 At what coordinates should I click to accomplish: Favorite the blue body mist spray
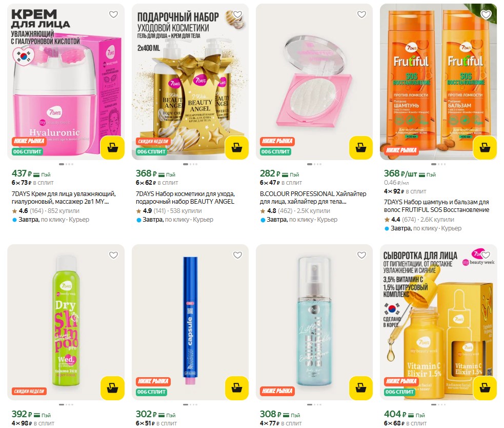[361, 255]
